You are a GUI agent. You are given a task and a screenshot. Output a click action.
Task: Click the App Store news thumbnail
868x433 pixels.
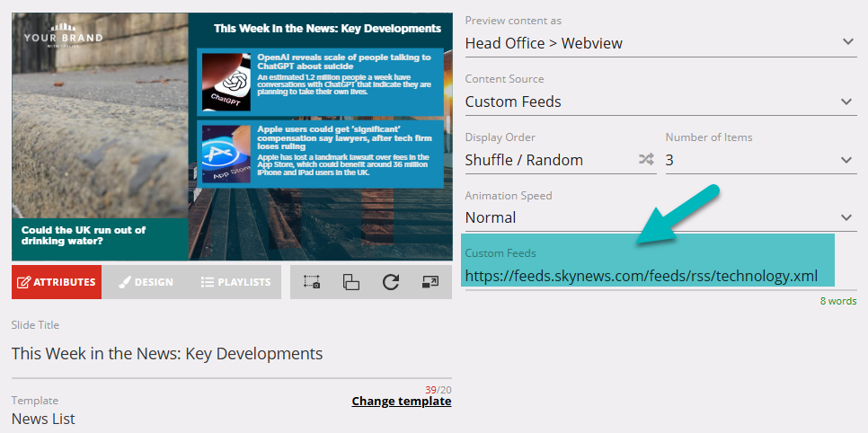tap(226, 155)
